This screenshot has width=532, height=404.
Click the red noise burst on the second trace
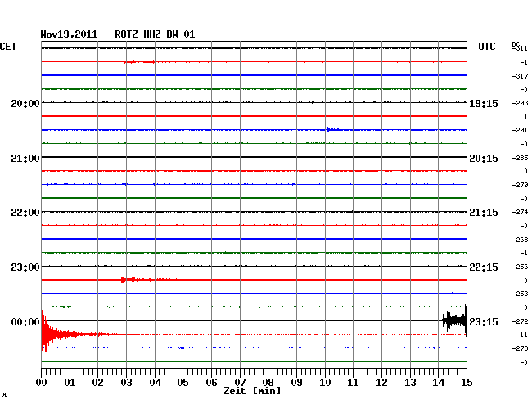pos(139,61)
